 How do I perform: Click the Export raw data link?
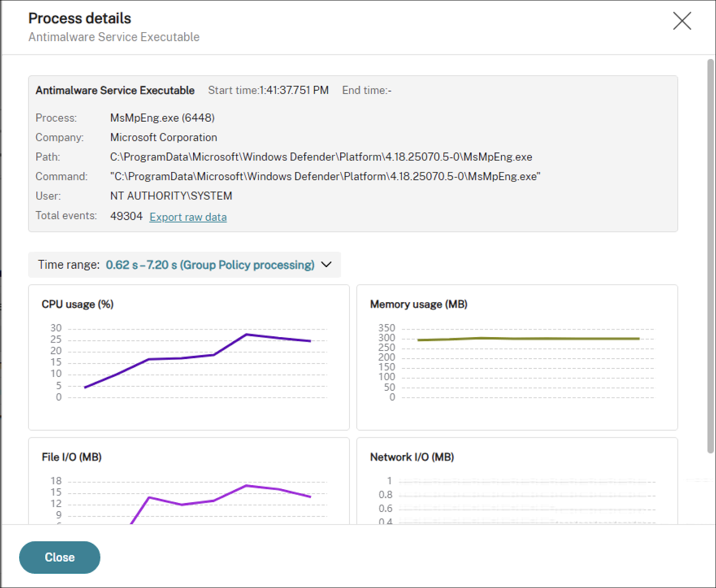[x=188, y=217]
